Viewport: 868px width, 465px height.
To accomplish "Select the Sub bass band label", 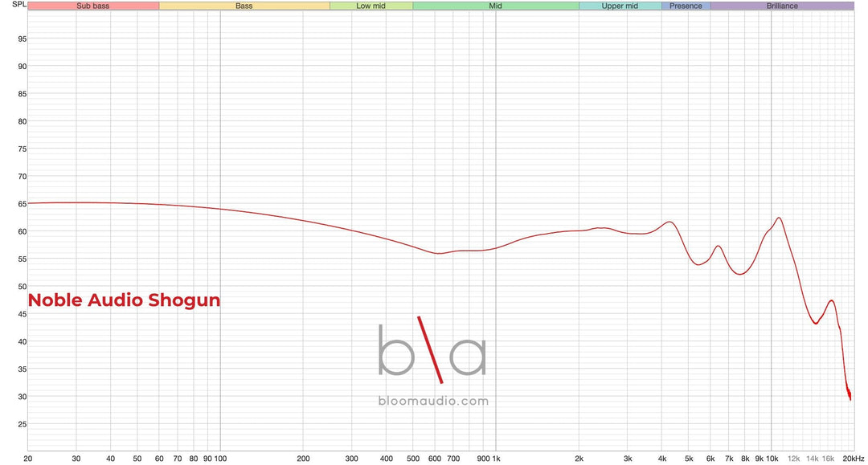I will tap(93, 6).
